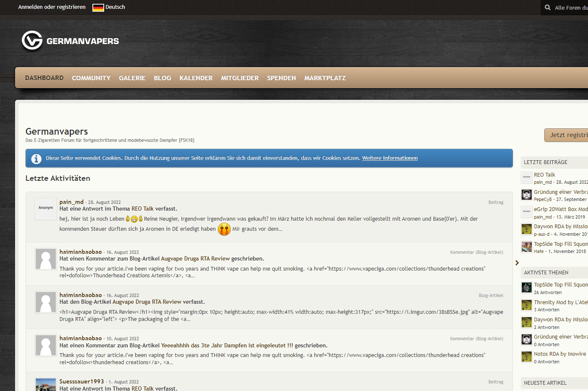Click 'Beitrag' label on pain_md entry
This screenshot has width=588, height=391.
[496, 202]
